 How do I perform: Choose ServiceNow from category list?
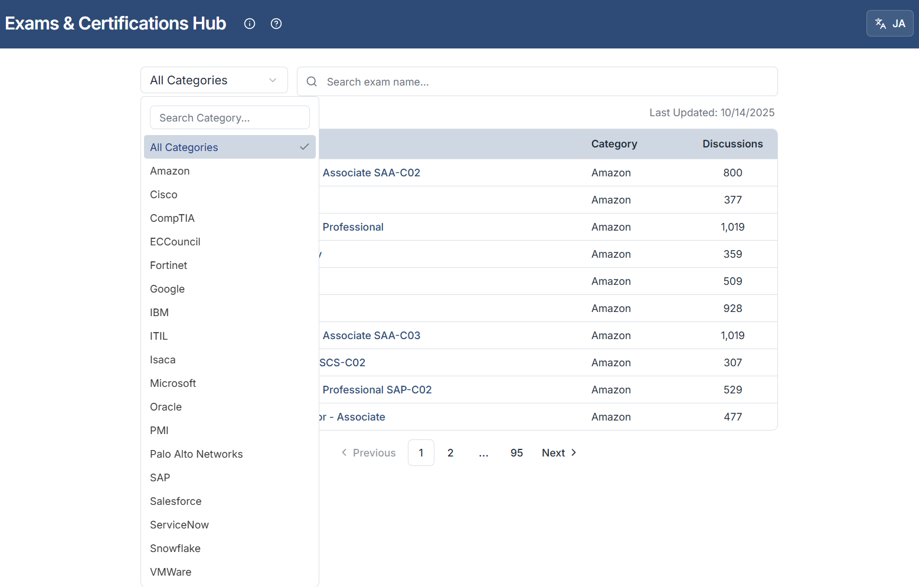click(230, 524)
